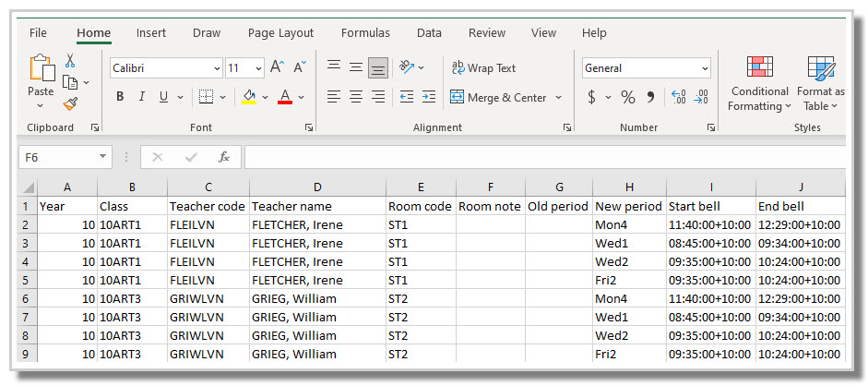The height and width of the screenshot is (386, 868).
Task: Open borders dropdown arrow
Action: [x=222, y=98]
